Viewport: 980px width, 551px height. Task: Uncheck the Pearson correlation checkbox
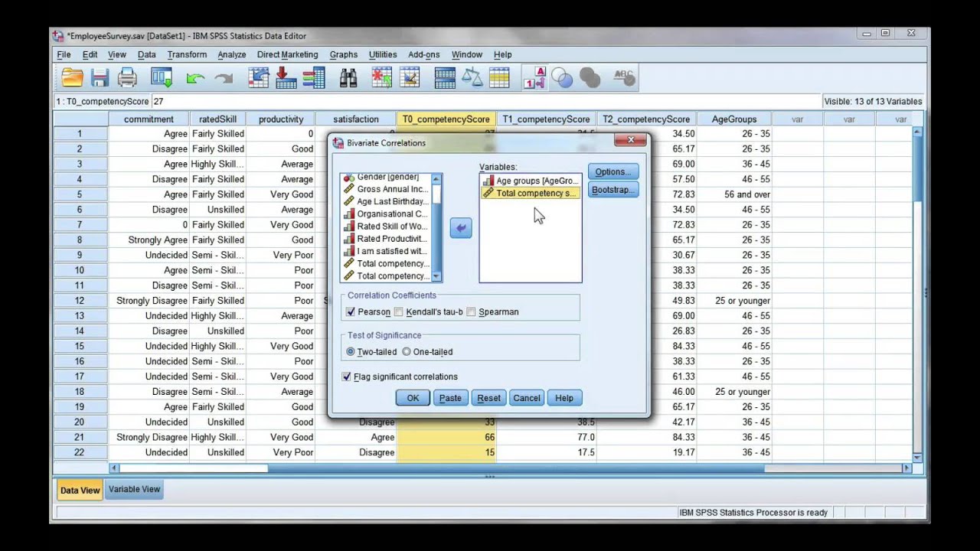pyautogui.click(x=351, y=311)
